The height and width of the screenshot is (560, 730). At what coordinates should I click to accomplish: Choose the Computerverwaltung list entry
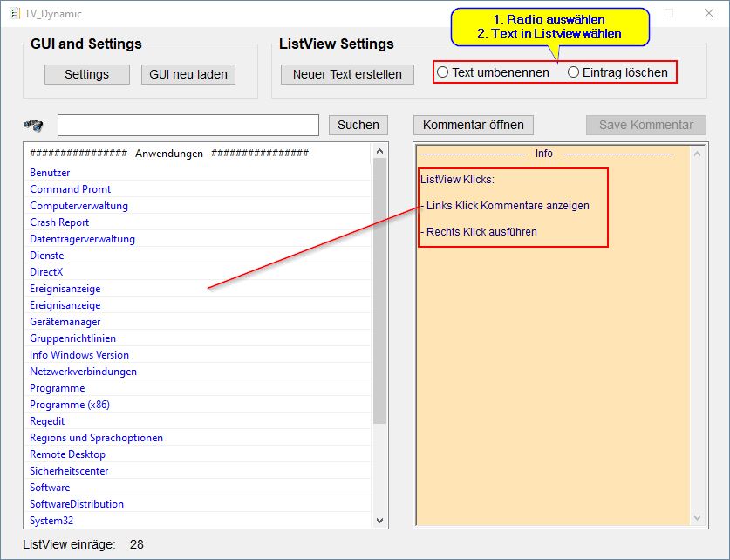click(x=78, y=206)
